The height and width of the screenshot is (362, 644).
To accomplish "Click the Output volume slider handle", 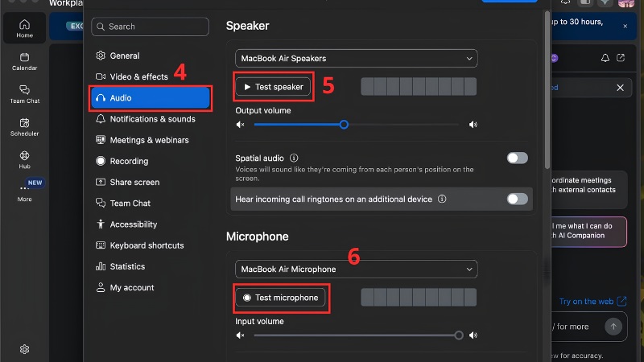I will [345, 125].
